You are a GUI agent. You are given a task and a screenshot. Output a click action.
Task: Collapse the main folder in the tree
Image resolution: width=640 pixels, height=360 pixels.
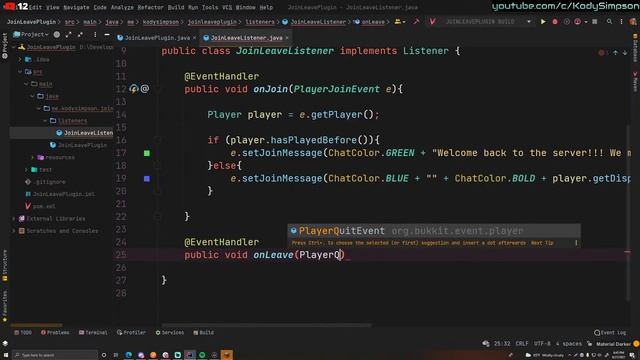tap(26, 84)
